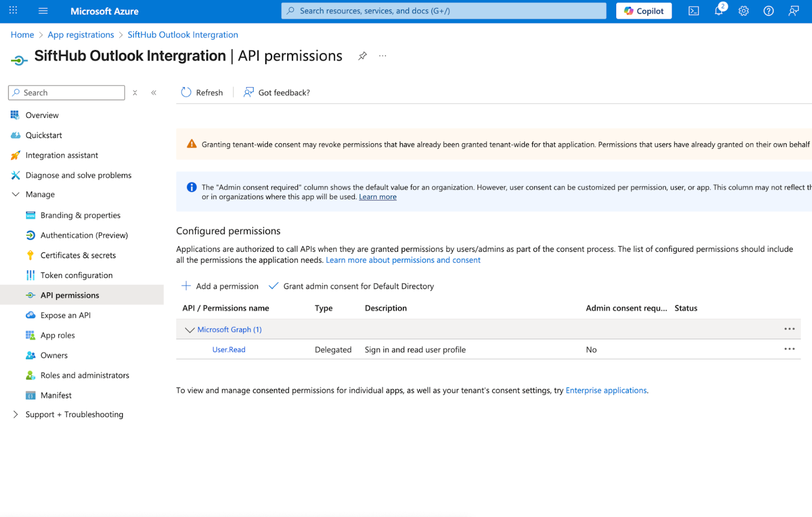
Task: Collapse the sidebar with double chevron
Action: pos(154,92)
